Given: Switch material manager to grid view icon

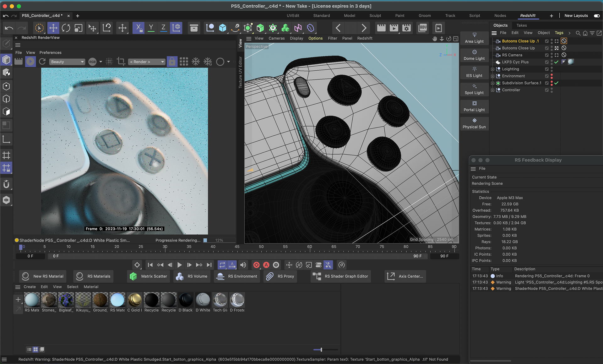Looking at the screenshot, I should (35, 349).
